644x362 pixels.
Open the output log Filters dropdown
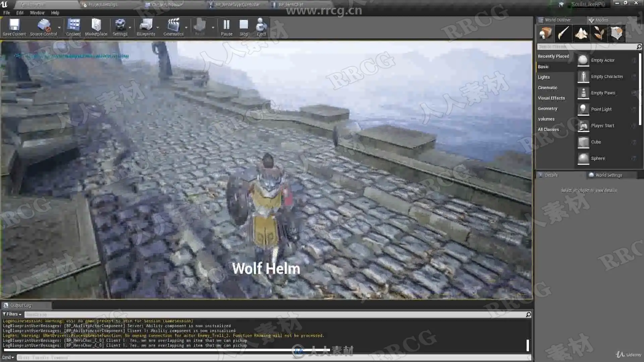[12, 314]
